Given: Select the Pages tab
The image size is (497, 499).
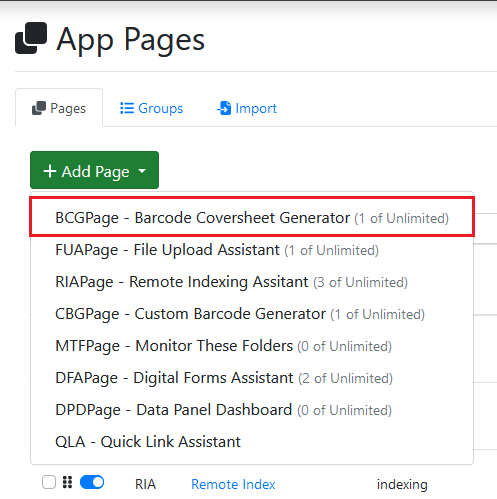Looking at the screenshot, I should 59,108.
